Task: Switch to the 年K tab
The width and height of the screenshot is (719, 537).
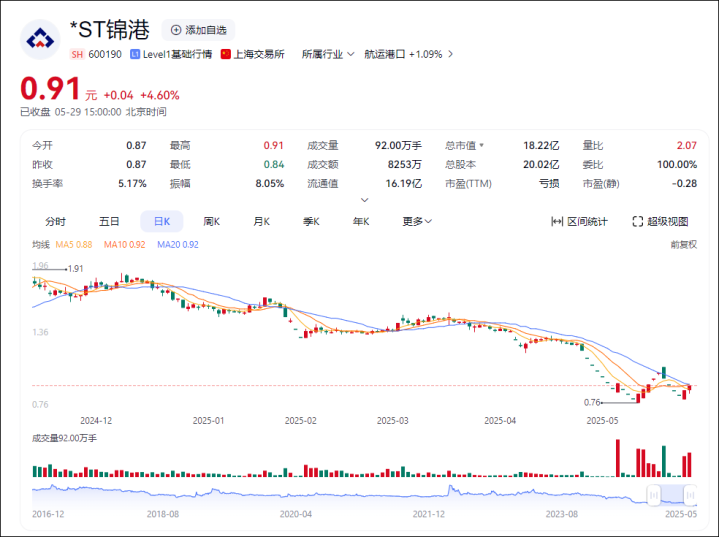Action: 361,222
